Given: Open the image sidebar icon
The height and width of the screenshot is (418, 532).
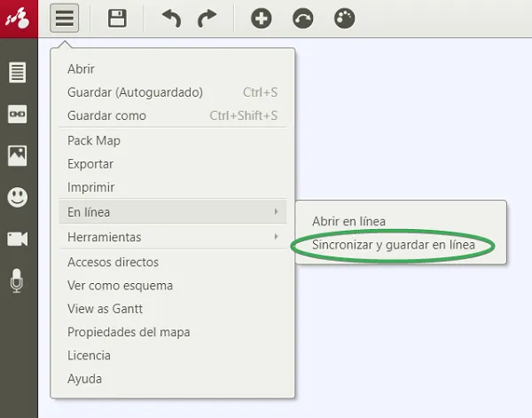Looking at the screenshot, I should point(18,156).
